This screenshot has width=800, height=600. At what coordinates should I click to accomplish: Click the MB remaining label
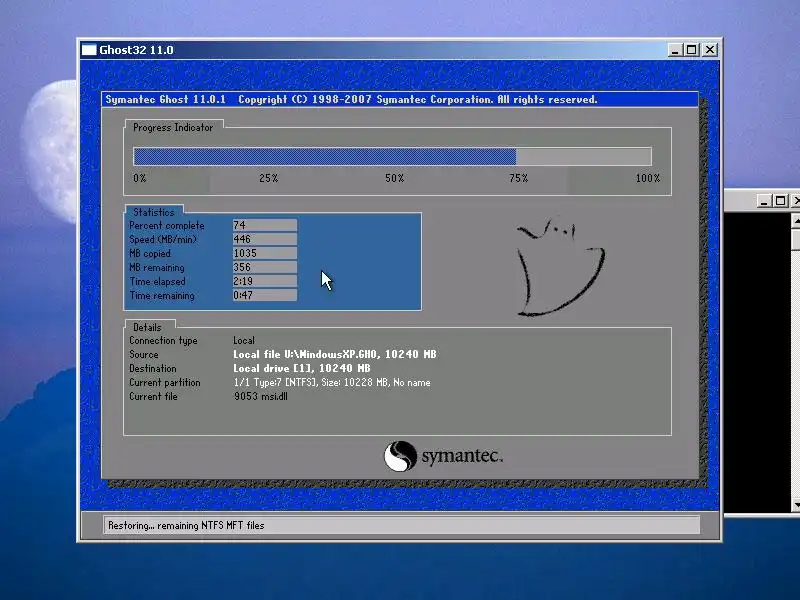tap(157, 267)
